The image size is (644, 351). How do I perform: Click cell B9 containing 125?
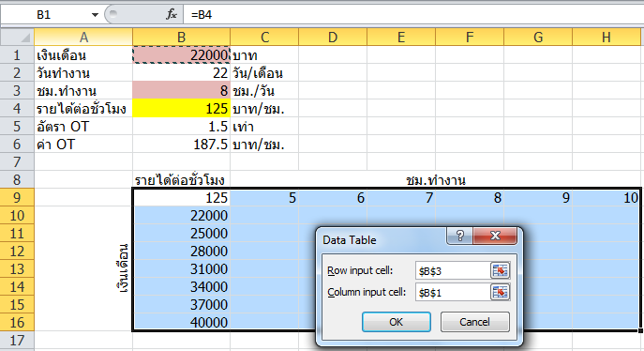click(181, 197)
